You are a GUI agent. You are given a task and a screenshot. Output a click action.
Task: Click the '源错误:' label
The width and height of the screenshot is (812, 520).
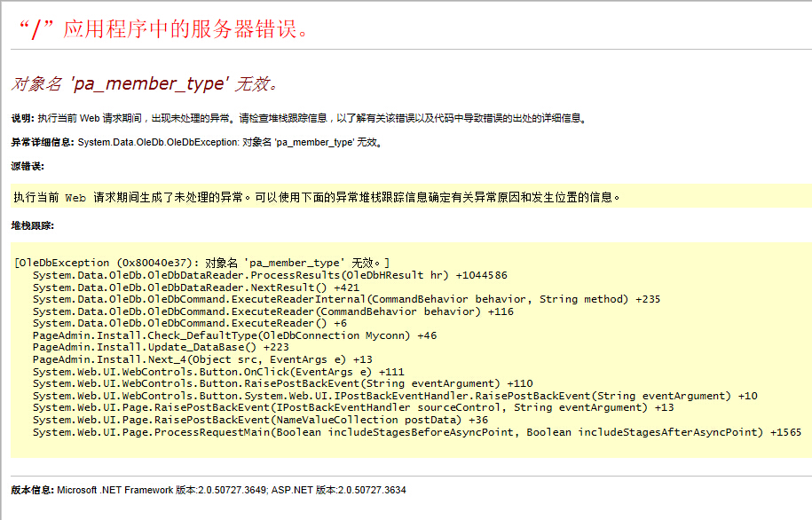(28, 166)
